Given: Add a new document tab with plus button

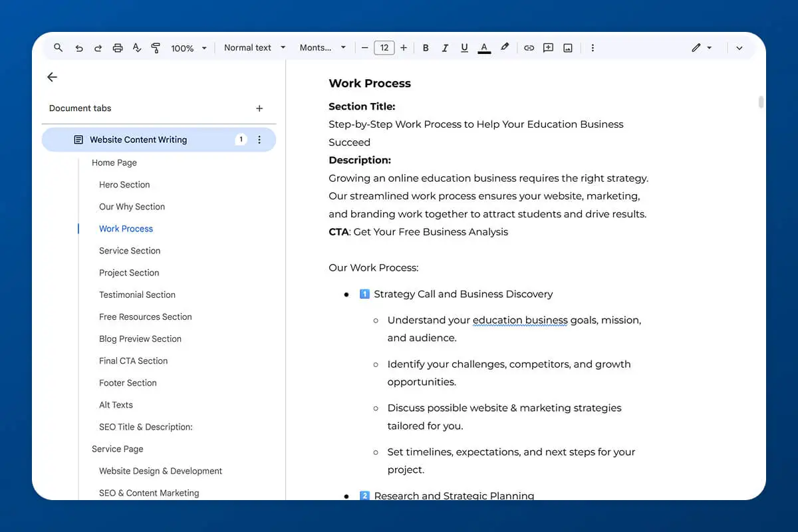Looking at the screenshot, I should tap(259, 108).
